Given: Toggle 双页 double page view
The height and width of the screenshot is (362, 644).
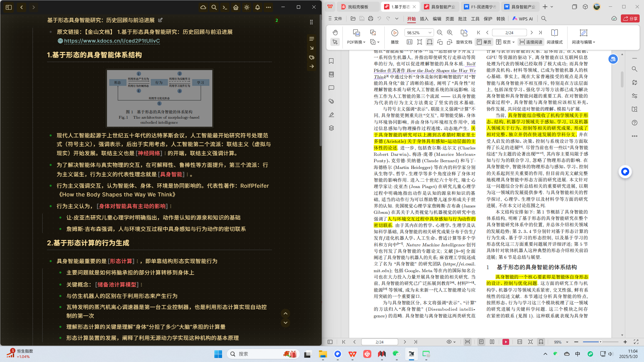Looking at the screenshot, I should (x=505, y=42).
